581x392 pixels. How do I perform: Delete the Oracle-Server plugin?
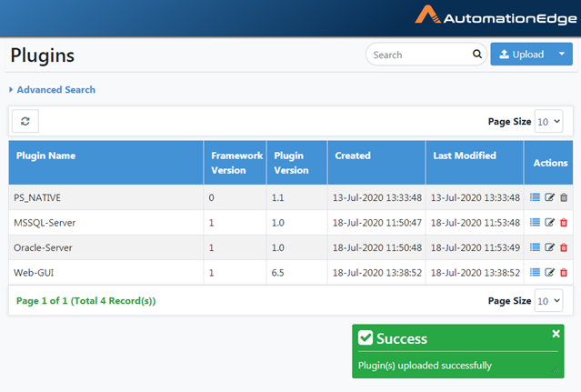tap(564, 247)
